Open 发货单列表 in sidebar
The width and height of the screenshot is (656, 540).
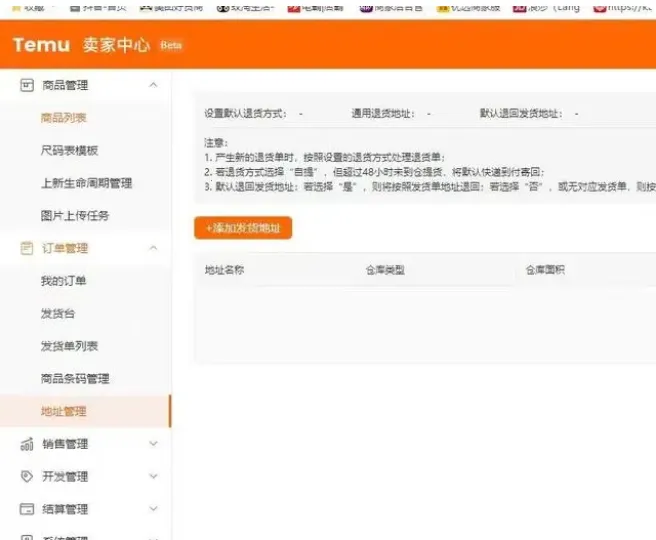(x=69, y=346)
